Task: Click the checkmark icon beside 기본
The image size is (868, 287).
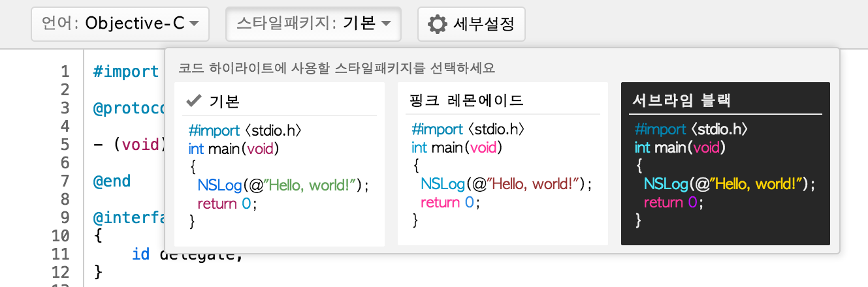Action: 193,100
